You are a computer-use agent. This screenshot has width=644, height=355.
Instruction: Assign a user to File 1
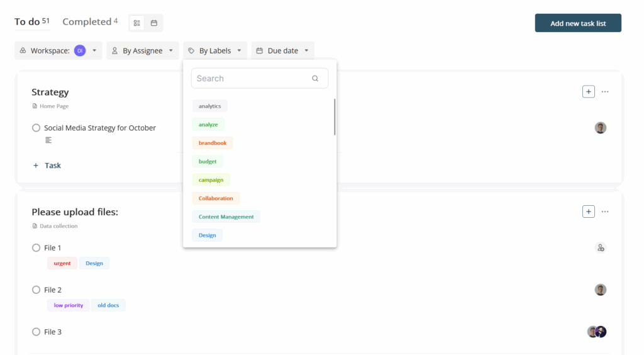tap(600, 248)
